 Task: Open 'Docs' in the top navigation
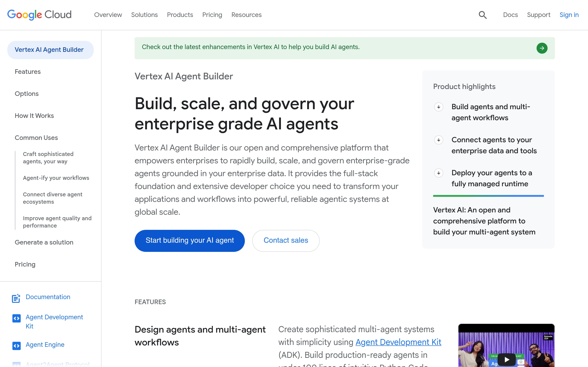tap(510, 15)
